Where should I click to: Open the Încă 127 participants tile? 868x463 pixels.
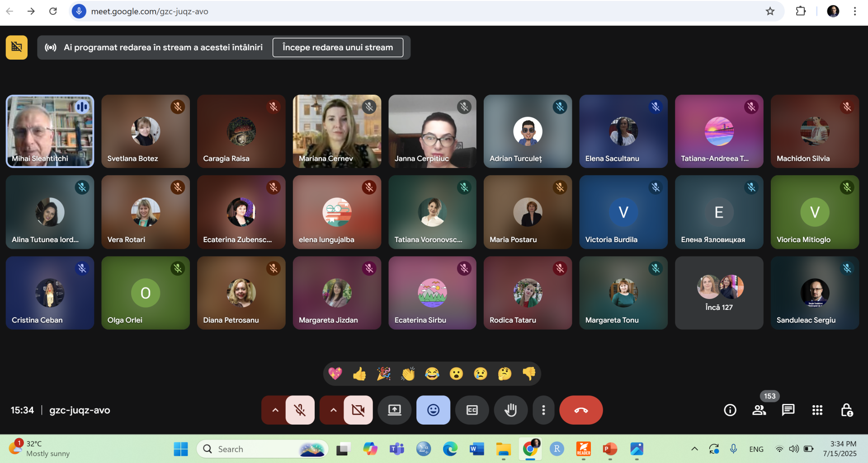point(719,293)
